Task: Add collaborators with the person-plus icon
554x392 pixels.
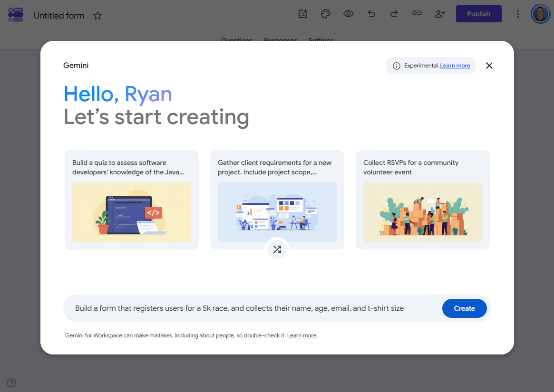Action: (x=440, y=14)
